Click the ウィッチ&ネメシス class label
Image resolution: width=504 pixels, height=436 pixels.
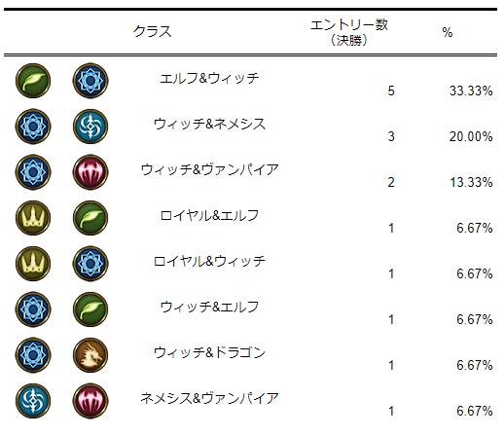(209, 124)
